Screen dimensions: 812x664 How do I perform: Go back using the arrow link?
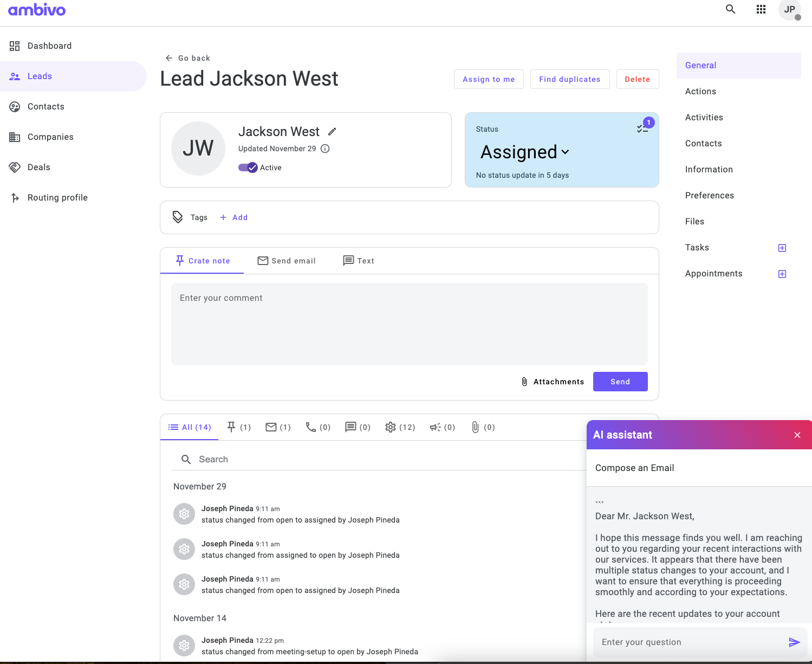(187, 58)
